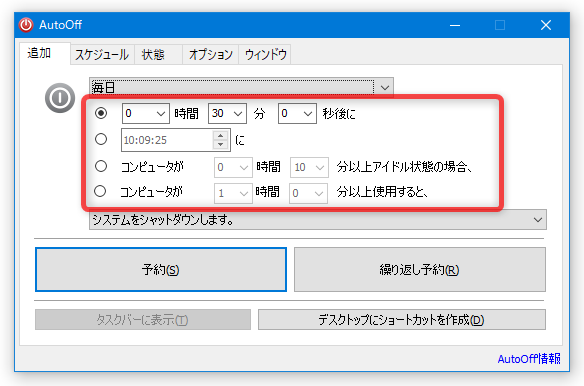Screen dimensions: 584x386
Task: Open the システムをシャットダウンします action dropdown
Action: point(318,220)
